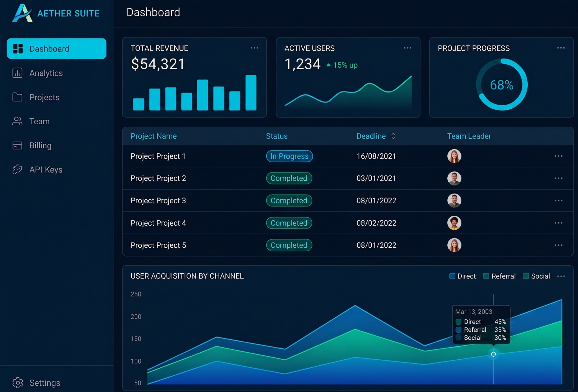Click the Team people icon
Image resolution: width=578 pixels, height=392 pixels.
pos(17,121)
